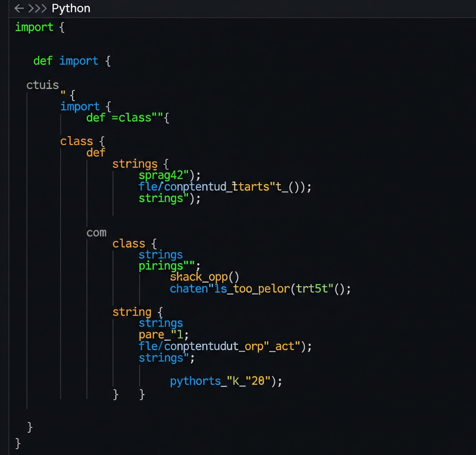Click the 'strings";' line

(x=166, y=358)
